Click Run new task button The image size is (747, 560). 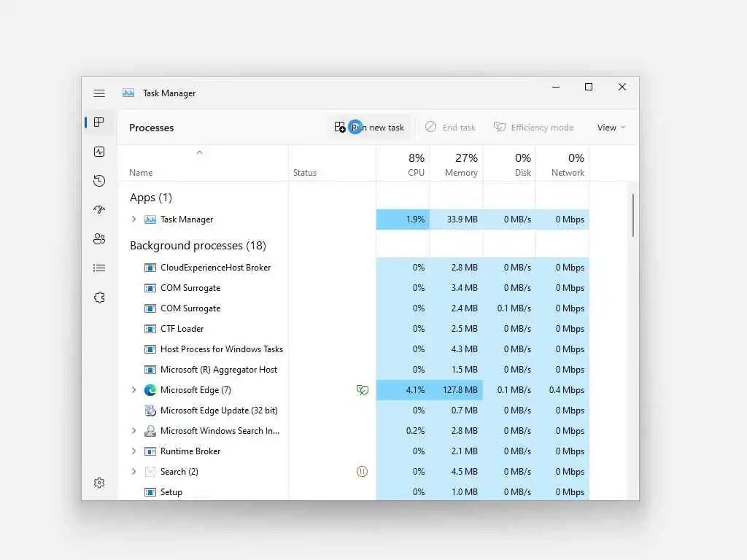click(369, 128)
